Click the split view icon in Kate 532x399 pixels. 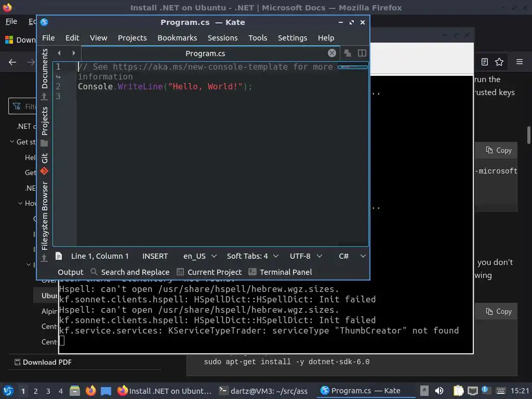click(x=362, y=53)
